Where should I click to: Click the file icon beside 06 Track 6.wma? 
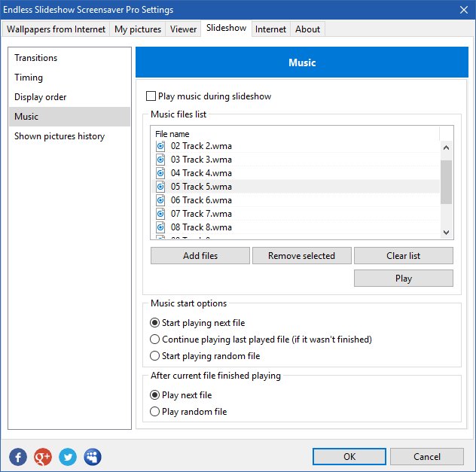(x=160, y=200)
